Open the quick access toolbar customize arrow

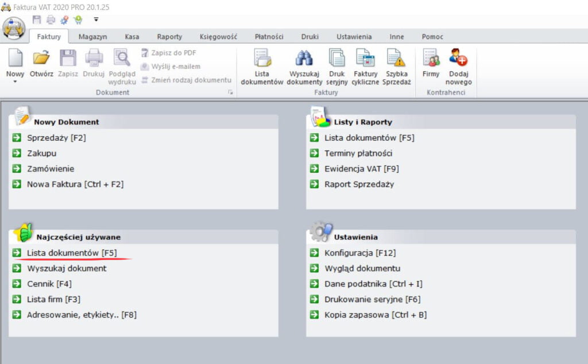pyautogui.click(x=96, y=20)
